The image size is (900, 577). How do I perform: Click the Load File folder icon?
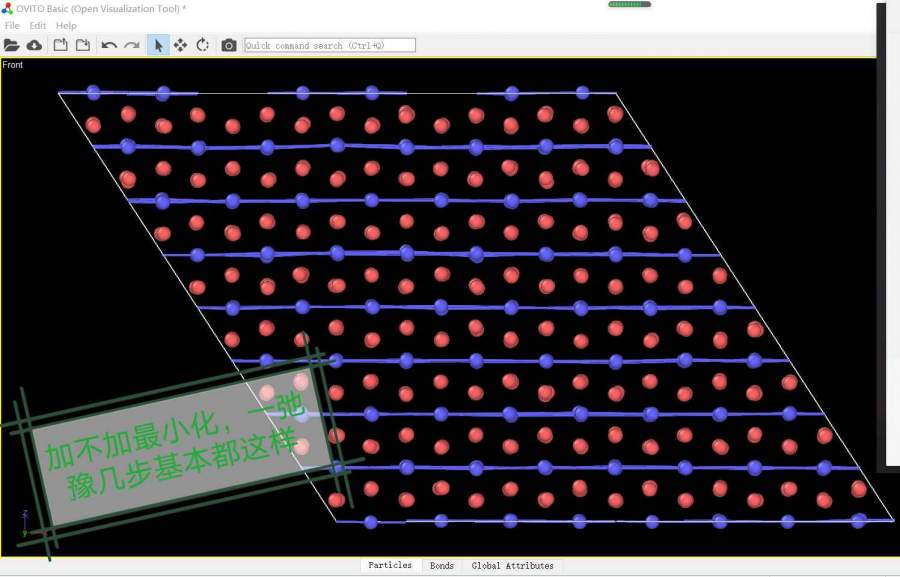click(12, 45)
